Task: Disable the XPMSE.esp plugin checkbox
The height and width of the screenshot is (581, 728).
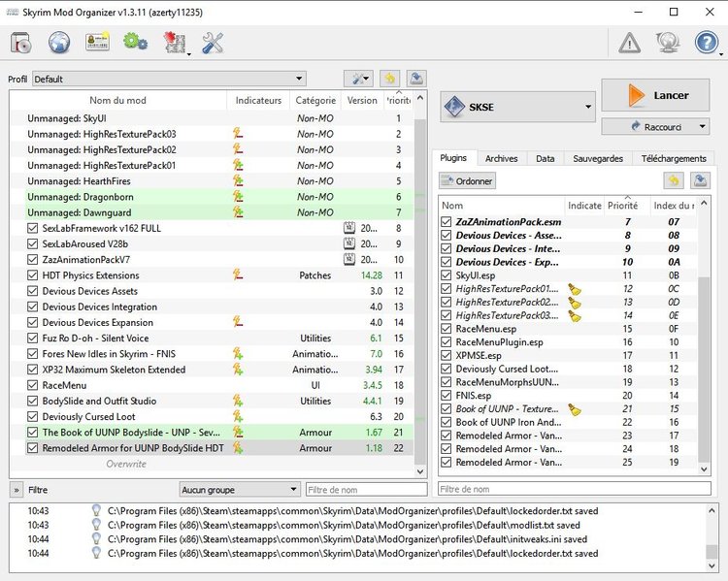Action: click(x=447, y=355)
